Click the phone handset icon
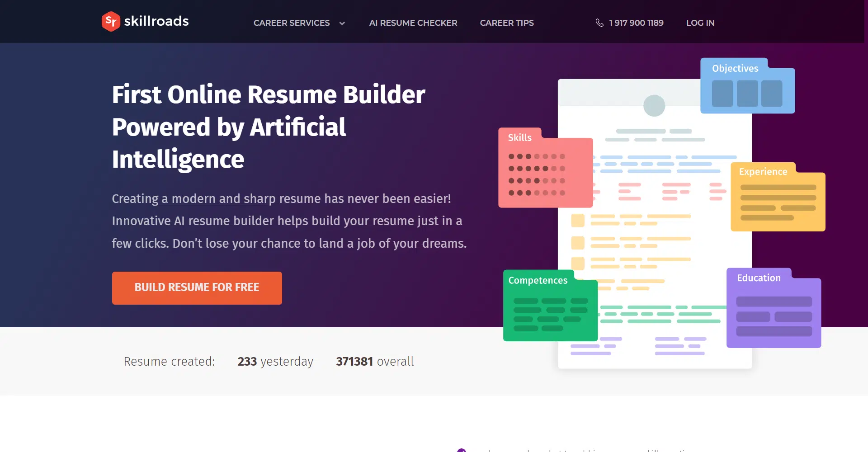The image size is (868, 452). pyautogui.click(x=599, y=23)
